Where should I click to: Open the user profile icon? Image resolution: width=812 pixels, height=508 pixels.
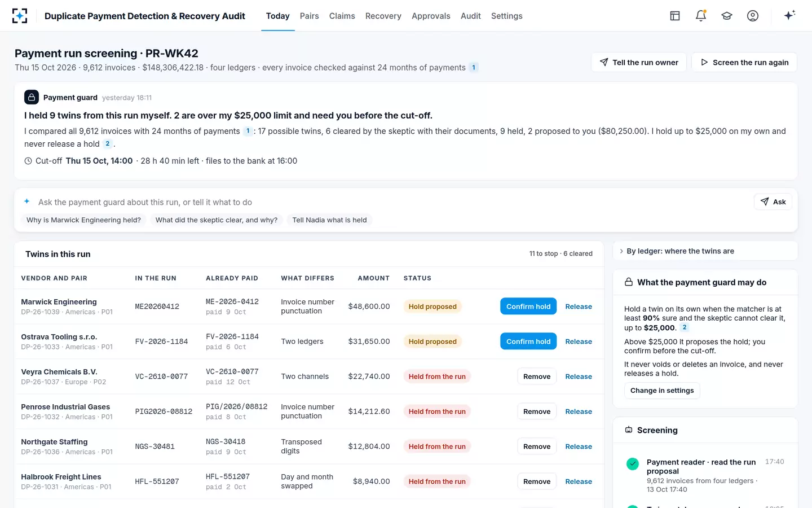click(753, 16)
